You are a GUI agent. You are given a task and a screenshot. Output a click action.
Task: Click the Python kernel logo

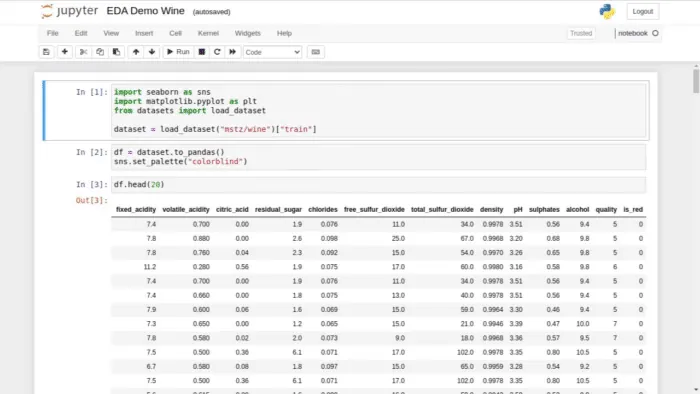point(607,12)
